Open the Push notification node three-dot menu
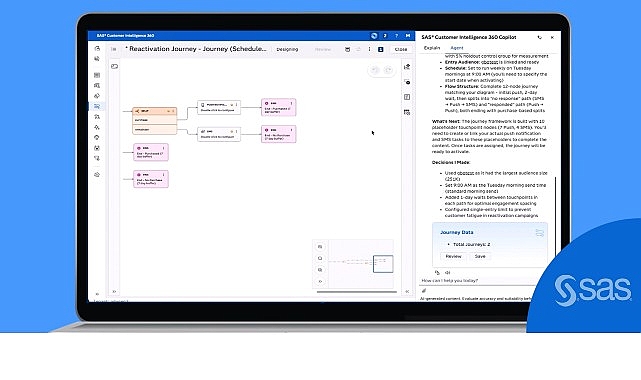Image resolution: width=641 pixels, height=380 pixels. pyautogui.click(x=236, y=105)
